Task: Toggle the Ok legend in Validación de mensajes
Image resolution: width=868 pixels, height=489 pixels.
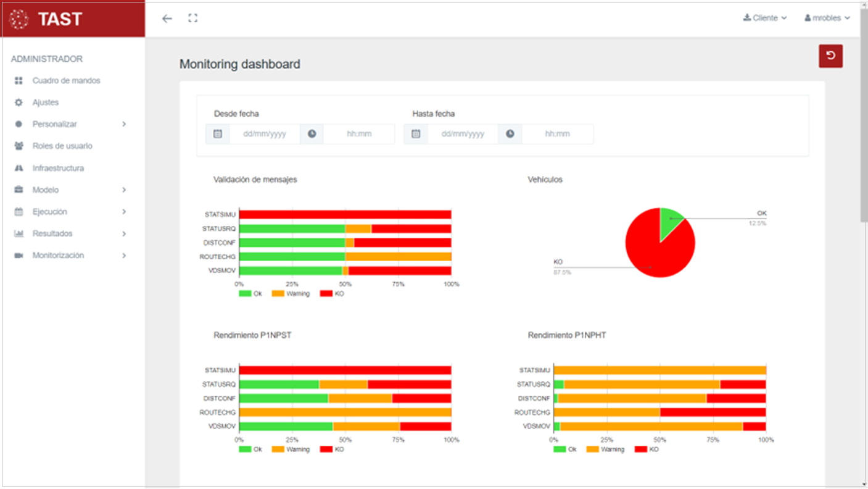Action: 250,294
